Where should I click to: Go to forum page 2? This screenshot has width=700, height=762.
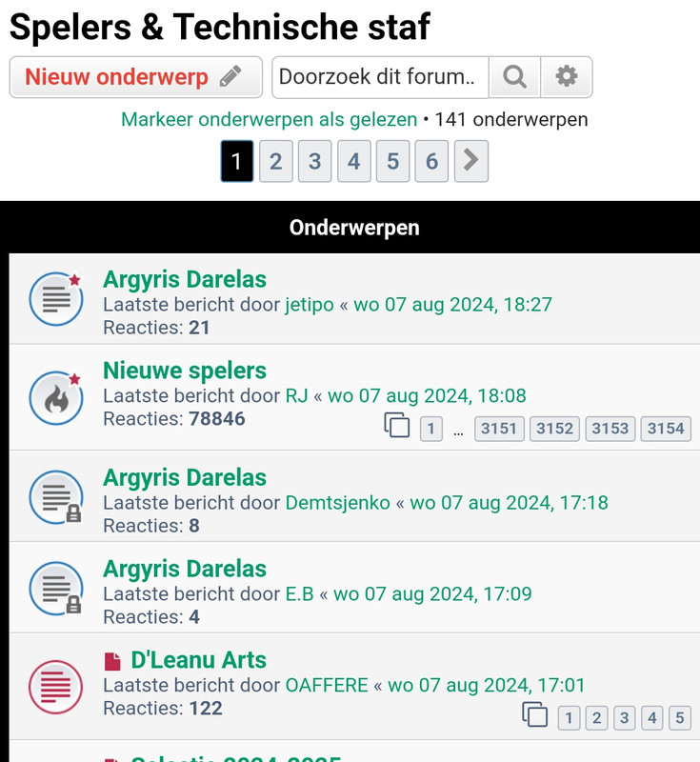[276, 161]
